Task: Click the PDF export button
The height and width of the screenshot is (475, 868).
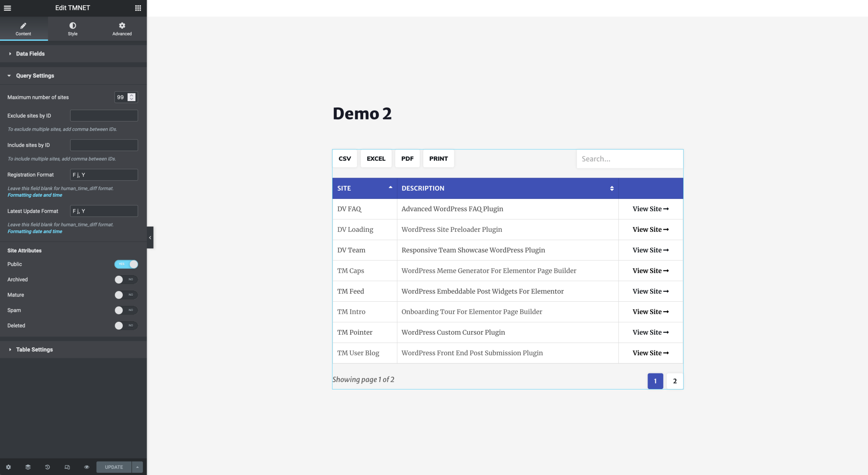Action: 407,158
